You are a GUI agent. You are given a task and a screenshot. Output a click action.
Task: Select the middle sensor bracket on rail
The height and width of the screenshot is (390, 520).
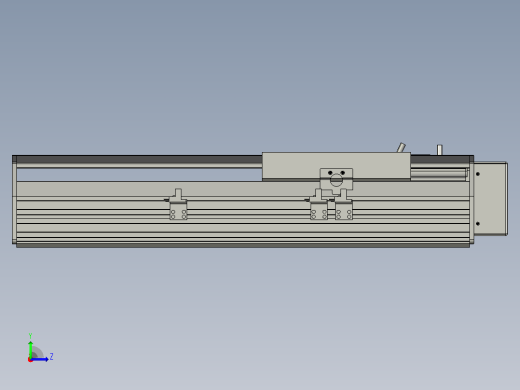318,204
